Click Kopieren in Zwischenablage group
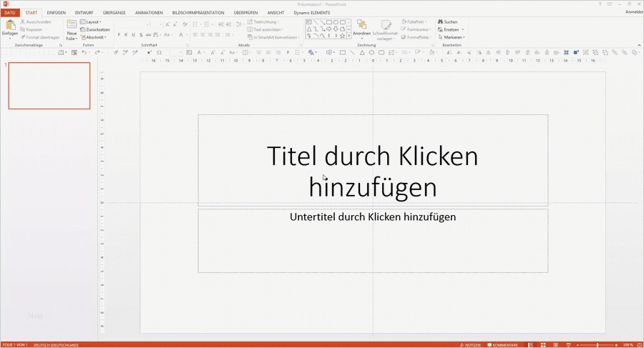Image resolution: width=644 pixels, height=348 pixels. click(x=32, y=29)
